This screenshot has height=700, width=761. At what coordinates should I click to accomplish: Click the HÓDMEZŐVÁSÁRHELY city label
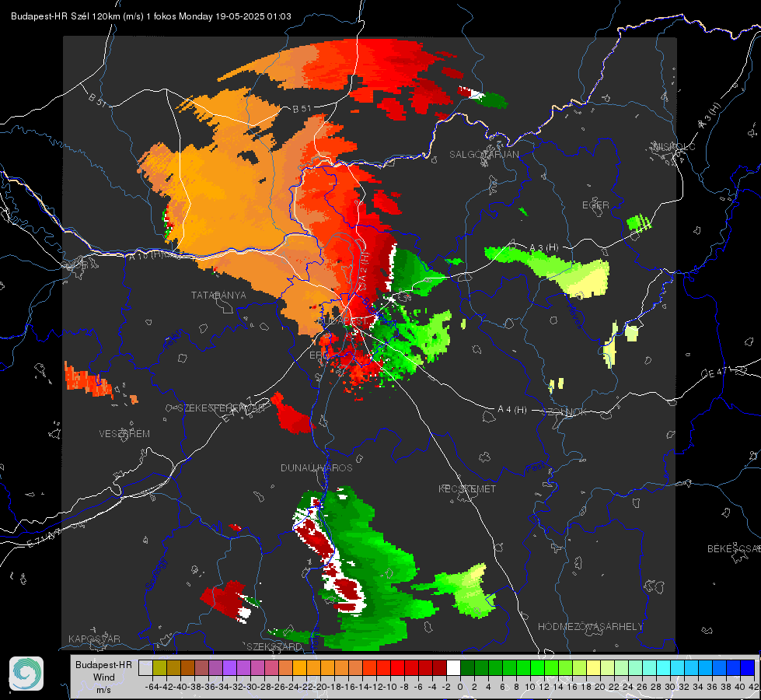[x=590, y=627]
